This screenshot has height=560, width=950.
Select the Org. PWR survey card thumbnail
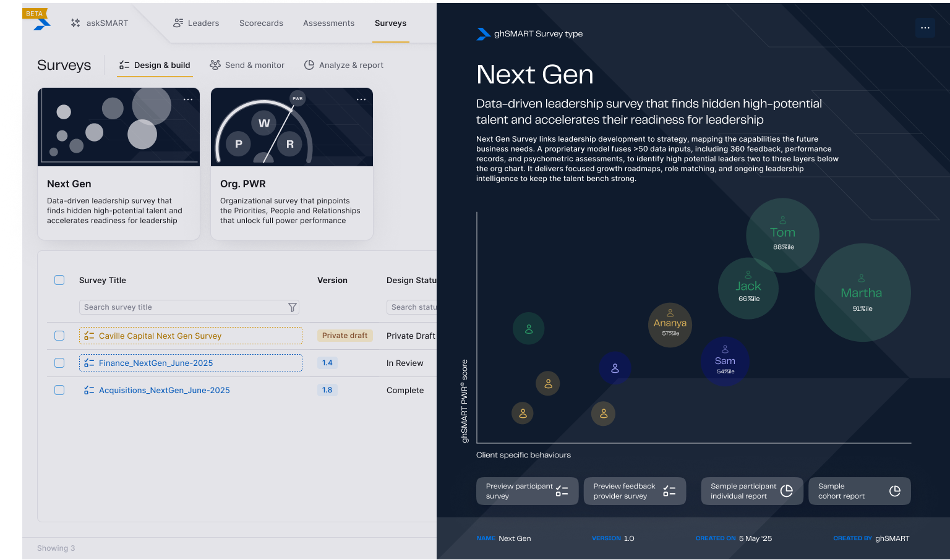point(292,127)
